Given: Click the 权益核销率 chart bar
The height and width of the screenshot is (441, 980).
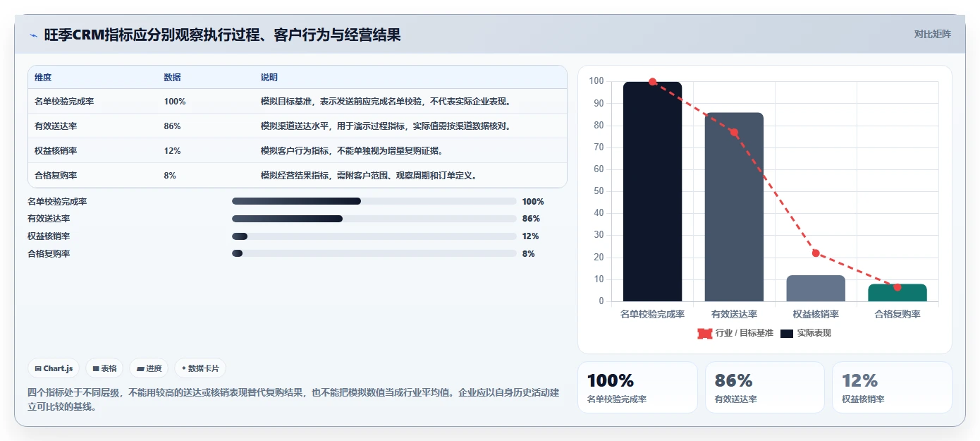Looking at the screenshot, I should point(816,289).
